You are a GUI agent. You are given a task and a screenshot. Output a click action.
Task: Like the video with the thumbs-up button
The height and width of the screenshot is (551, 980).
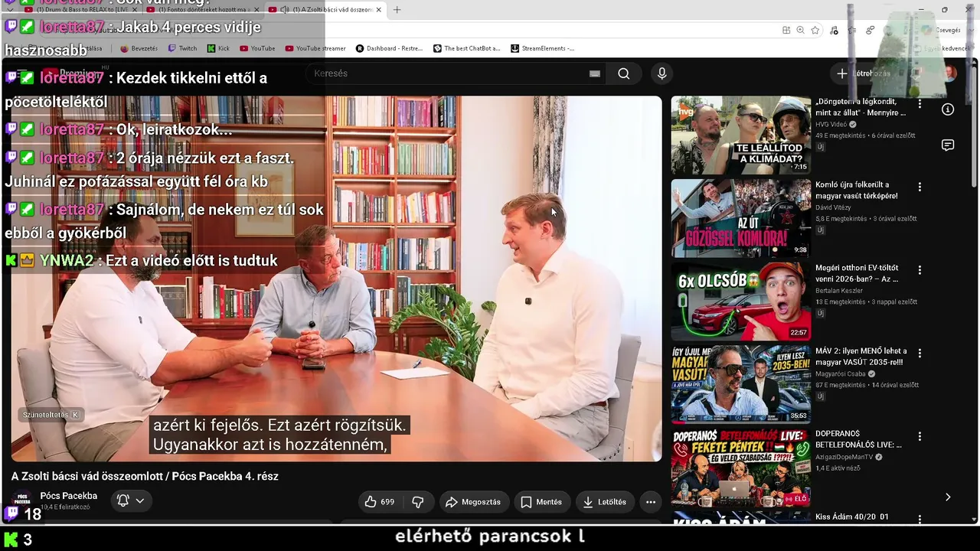click(x=380, y=502)
